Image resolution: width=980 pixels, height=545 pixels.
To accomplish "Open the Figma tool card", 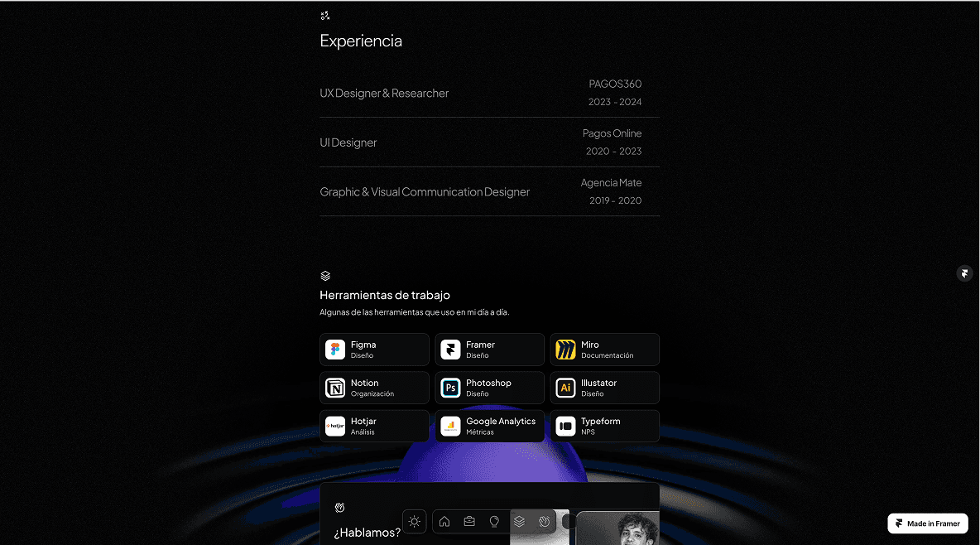I will [x=374, y=350].
